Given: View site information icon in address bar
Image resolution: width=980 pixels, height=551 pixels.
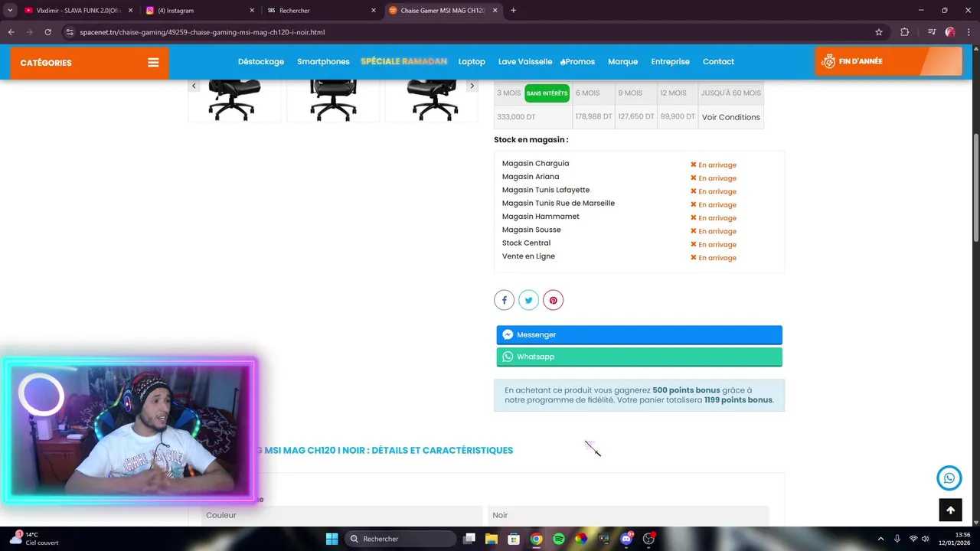Looking at the screenshot, I should click(x=69, y=32).
